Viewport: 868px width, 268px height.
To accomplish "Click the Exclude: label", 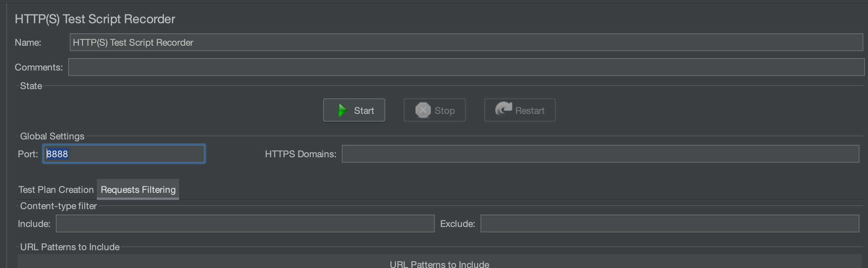I will (457, 223).
